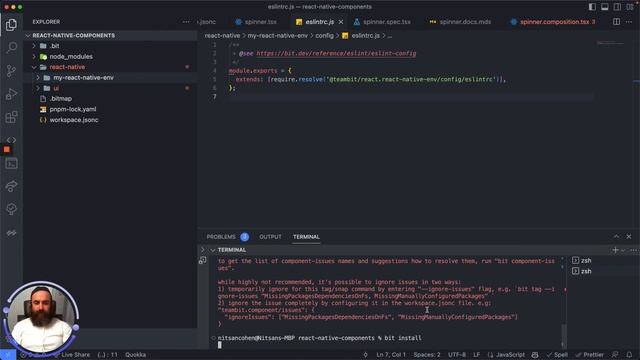Switch to OUTPUT panel tab

coord(270,237)
